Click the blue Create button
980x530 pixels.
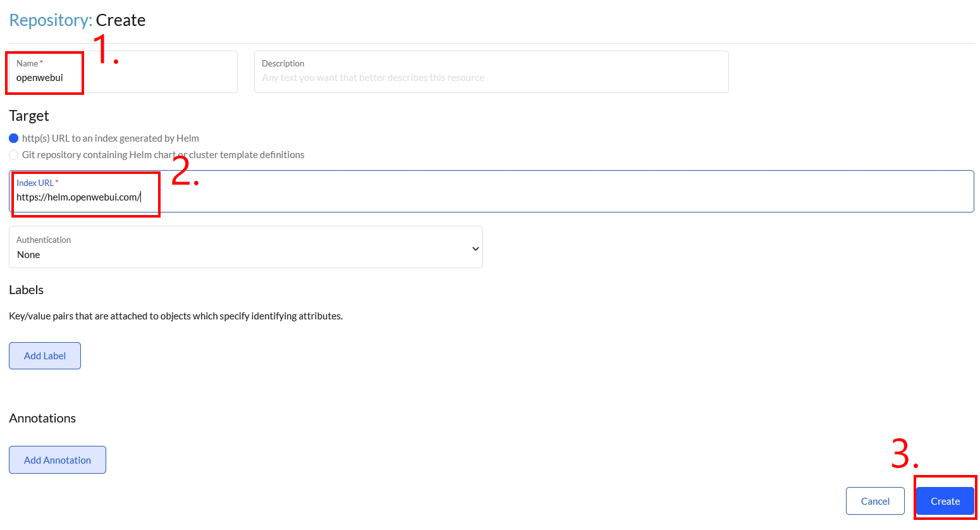[945, 501]
